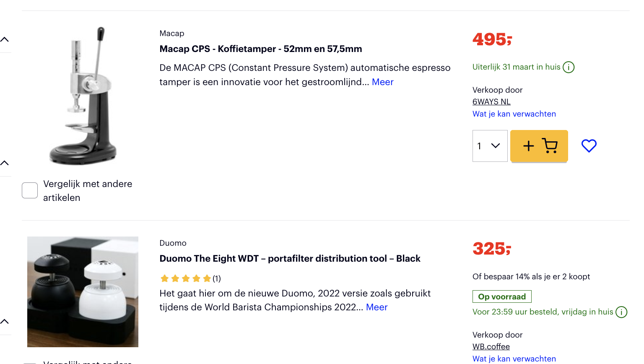The height and width of the screenshot is (364, 644).
Task: Select the Macap brand name above the title
Action: tap(172, 34)
